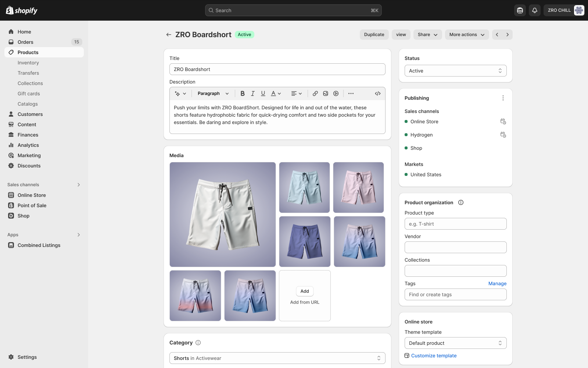588x368 pixels.
Task: Click Add from URL
Action: [305, 302]
